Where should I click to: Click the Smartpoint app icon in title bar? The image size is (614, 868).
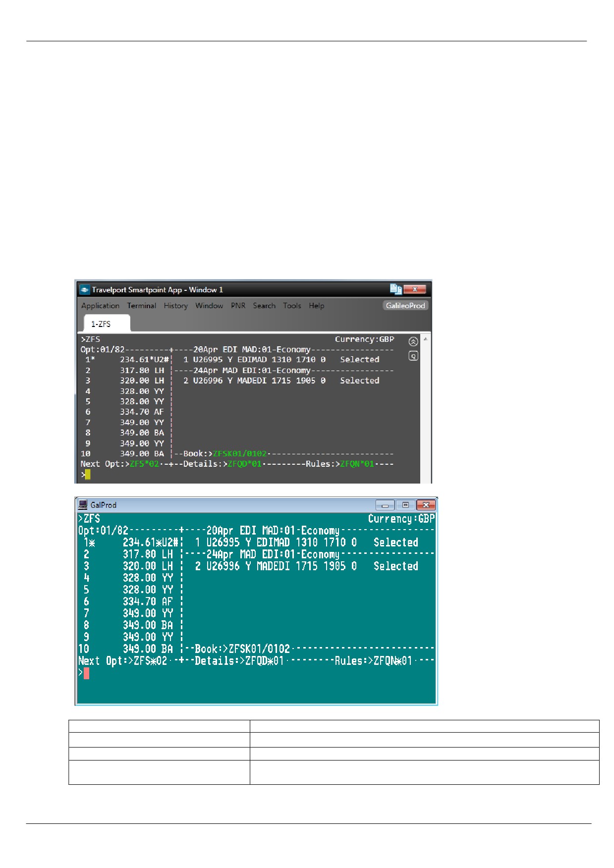coord(85,290)
